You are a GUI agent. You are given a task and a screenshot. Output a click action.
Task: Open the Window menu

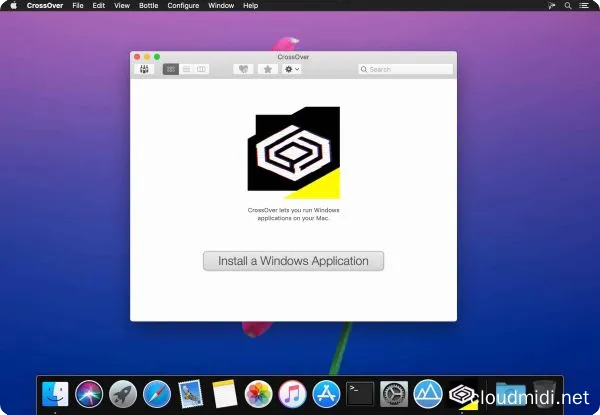[221, 5]
